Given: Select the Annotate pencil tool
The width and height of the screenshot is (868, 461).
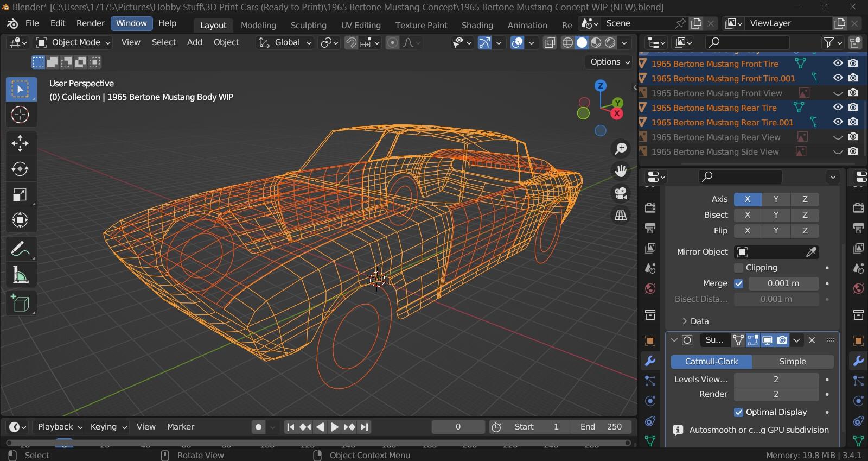Looking at the screenshot, I should (21, 249).
